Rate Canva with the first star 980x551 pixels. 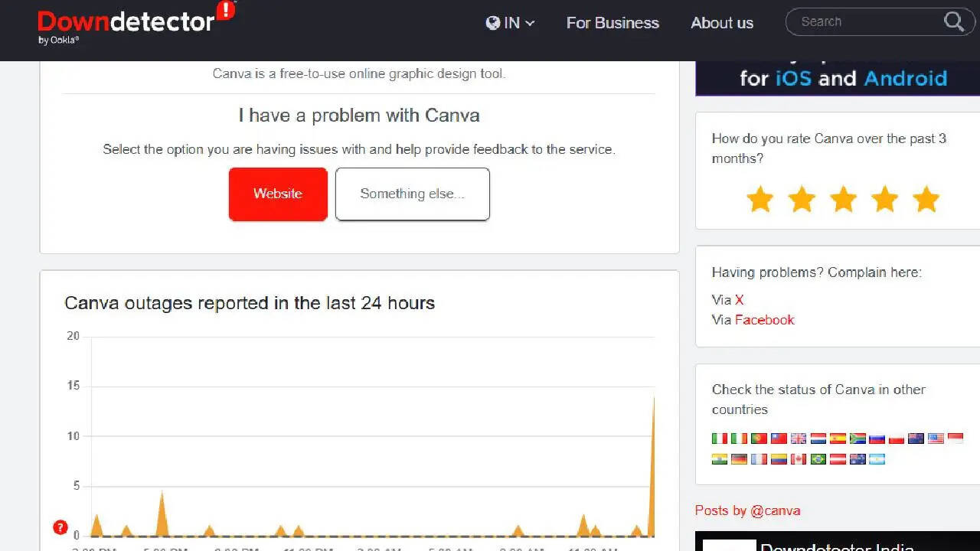click(x=760, y=199)
